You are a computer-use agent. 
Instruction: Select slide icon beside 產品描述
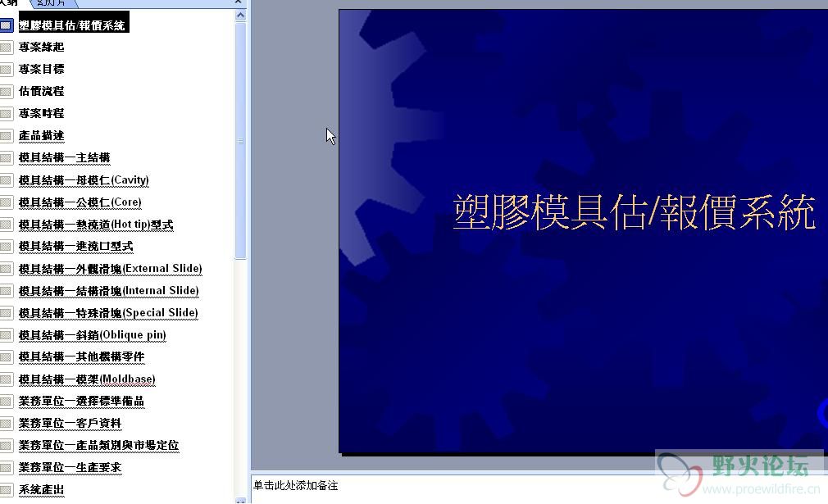click(x=6, y=136)
